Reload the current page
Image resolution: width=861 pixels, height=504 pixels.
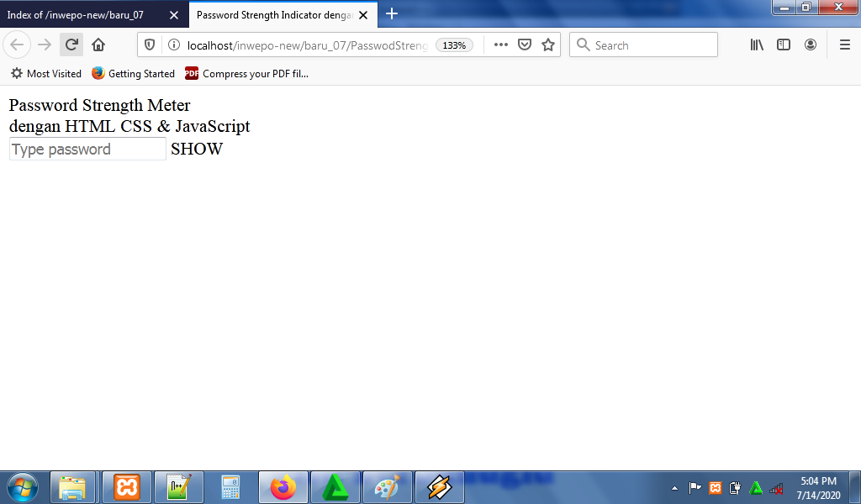(x=71, y=45)
